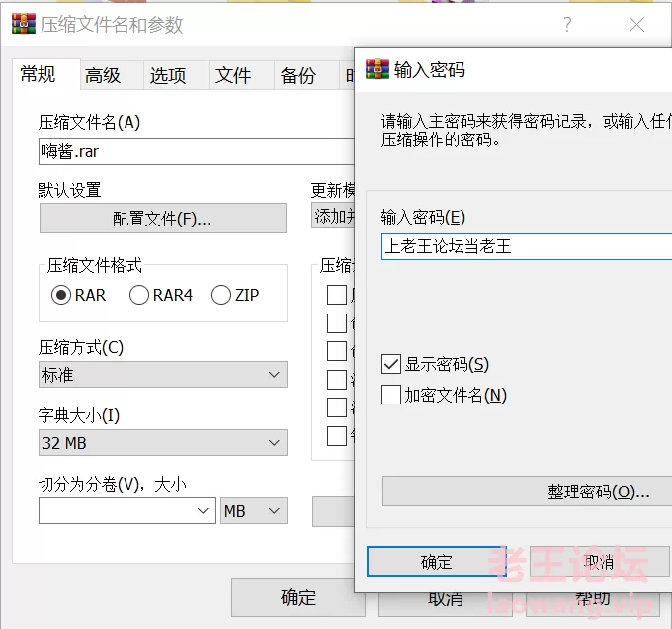The image size is (672, 629).
Task: Click 帮助 in the main archive dialog
Action: click(x=593, y=604)
